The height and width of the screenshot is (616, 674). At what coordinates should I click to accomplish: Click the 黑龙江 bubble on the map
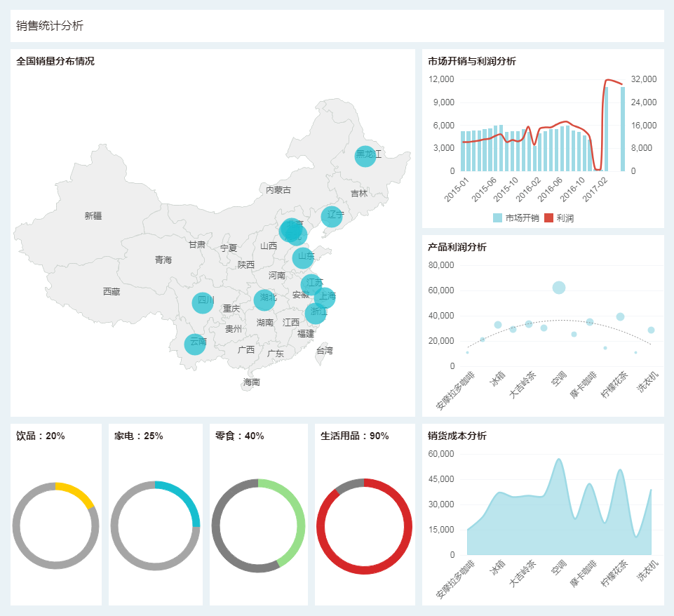click(365, 156)
